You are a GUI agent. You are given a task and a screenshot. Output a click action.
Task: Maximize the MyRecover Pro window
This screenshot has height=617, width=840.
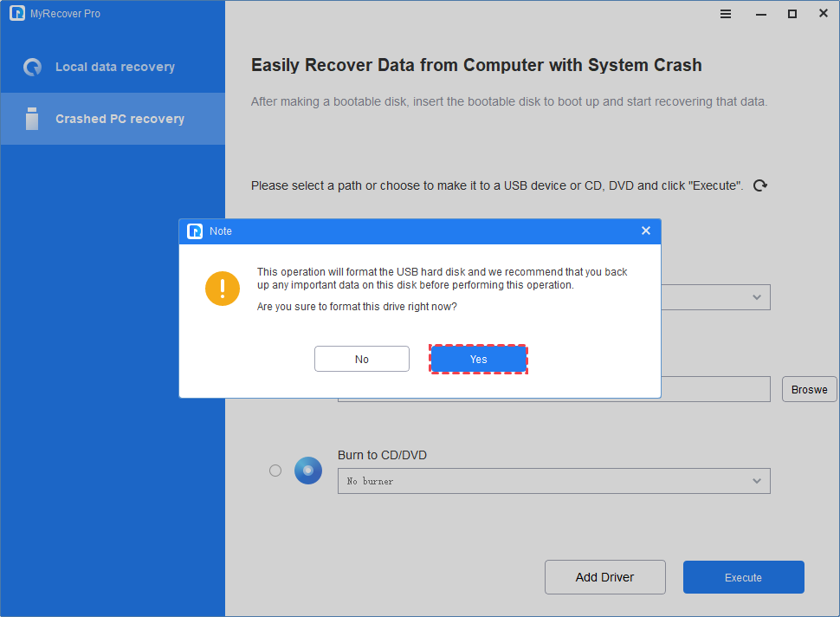tap(792, 14)
